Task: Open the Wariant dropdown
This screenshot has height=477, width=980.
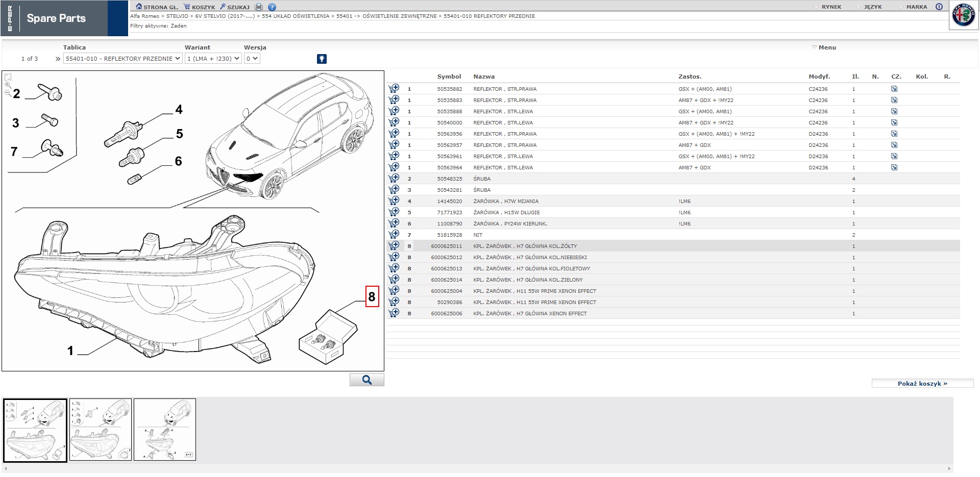Action: pyautogui.click(x=213, y=59)
